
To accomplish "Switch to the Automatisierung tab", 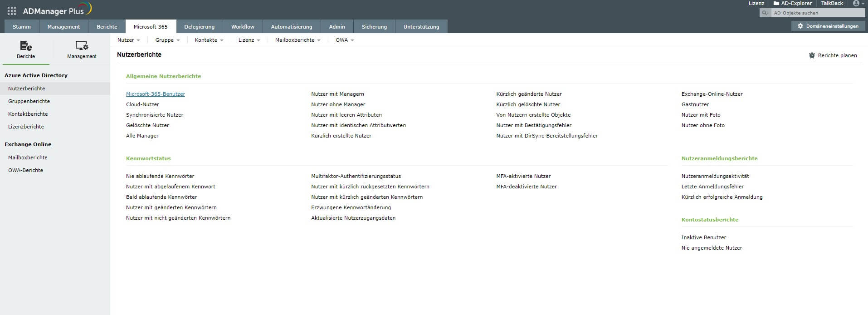I will [x=291, y=27].
